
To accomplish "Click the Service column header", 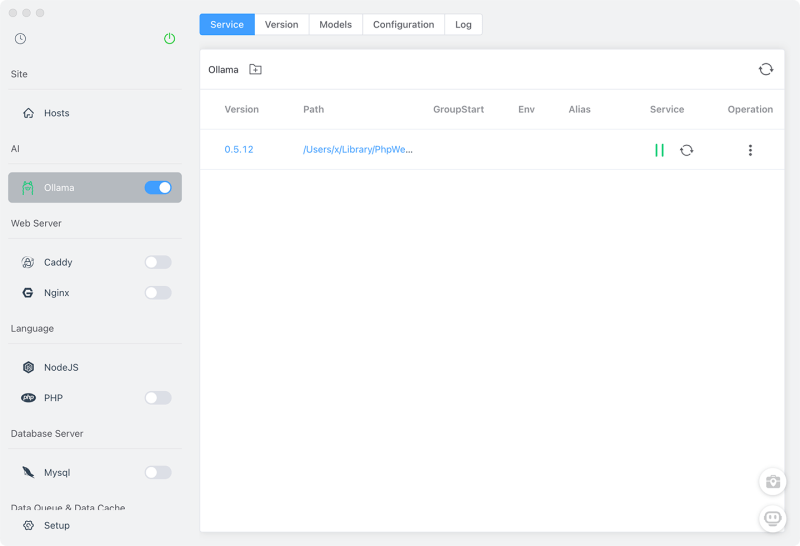I will tap(667, 109).
